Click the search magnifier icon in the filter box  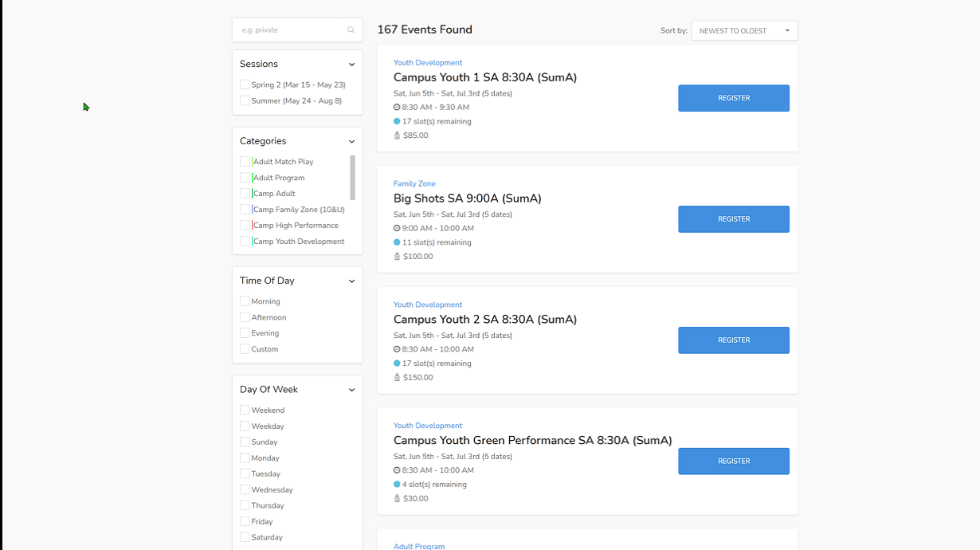pos(351,29)
